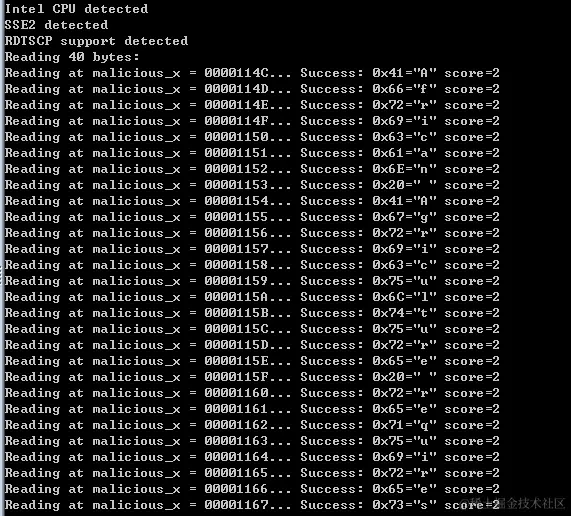This screenshot has width=571, height=516.
Task: Click 'Success:' on the 0000115A line
Action: 332,297
